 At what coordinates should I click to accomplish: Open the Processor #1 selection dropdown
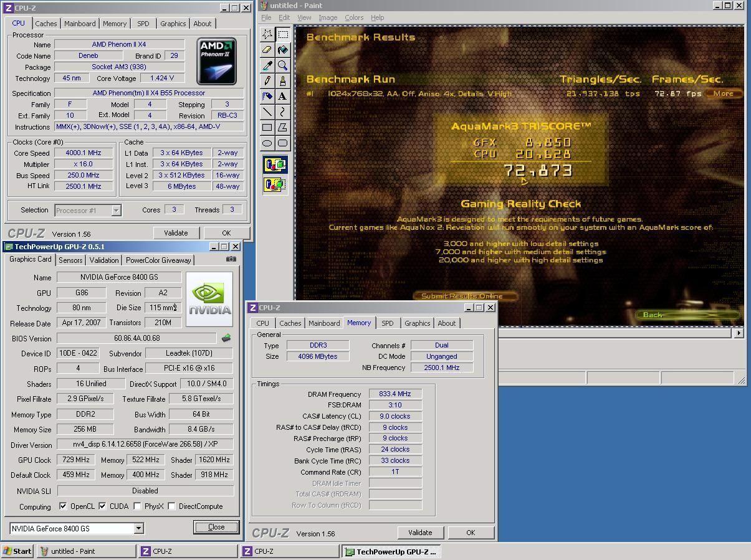[116, 211]
